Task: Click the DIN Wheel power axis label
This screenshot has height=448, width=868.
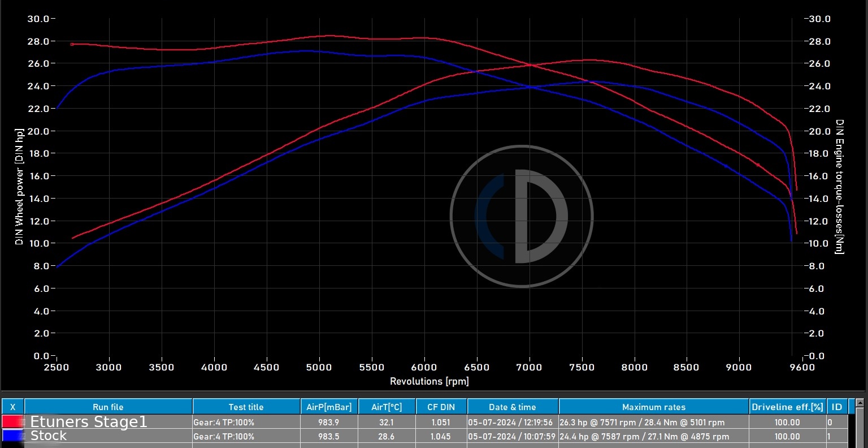Action: 19,187
